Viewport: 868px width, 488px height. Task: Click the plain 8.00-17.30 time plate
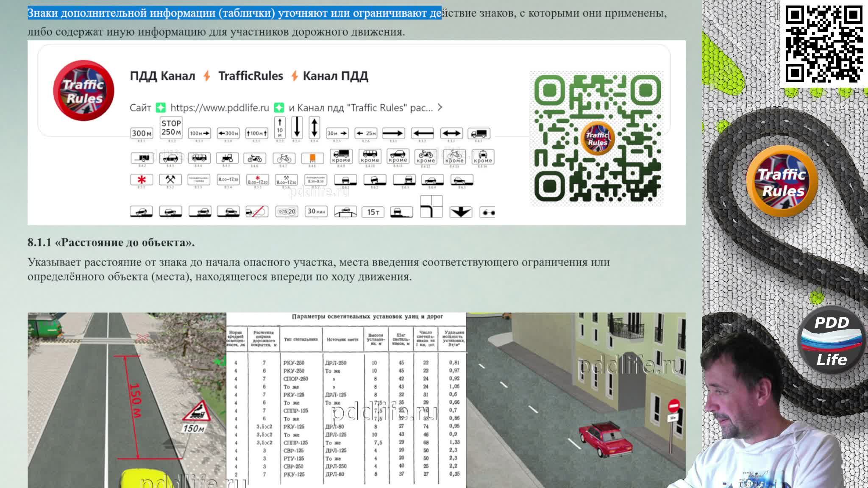coord(228,180)
